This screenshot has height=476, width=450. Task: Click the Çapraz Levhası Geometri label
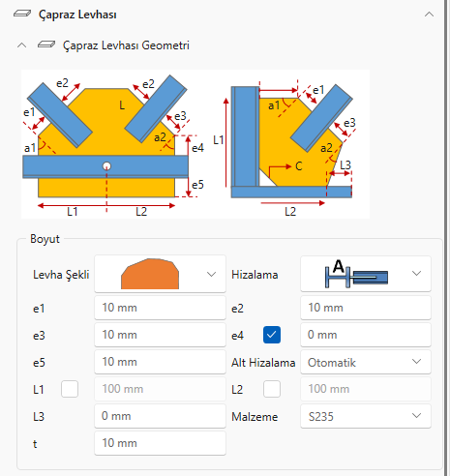tap(126, 45)
